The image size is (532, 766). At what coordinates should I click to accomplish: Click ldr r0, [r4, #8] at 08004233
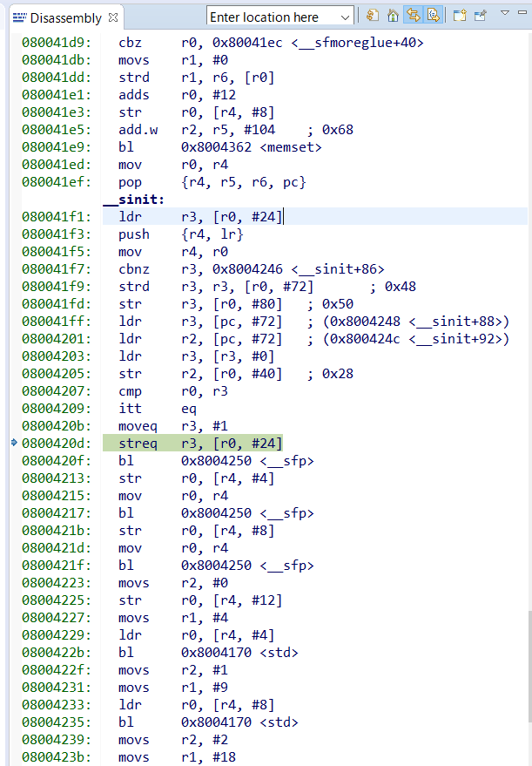(x=196, y=705)
